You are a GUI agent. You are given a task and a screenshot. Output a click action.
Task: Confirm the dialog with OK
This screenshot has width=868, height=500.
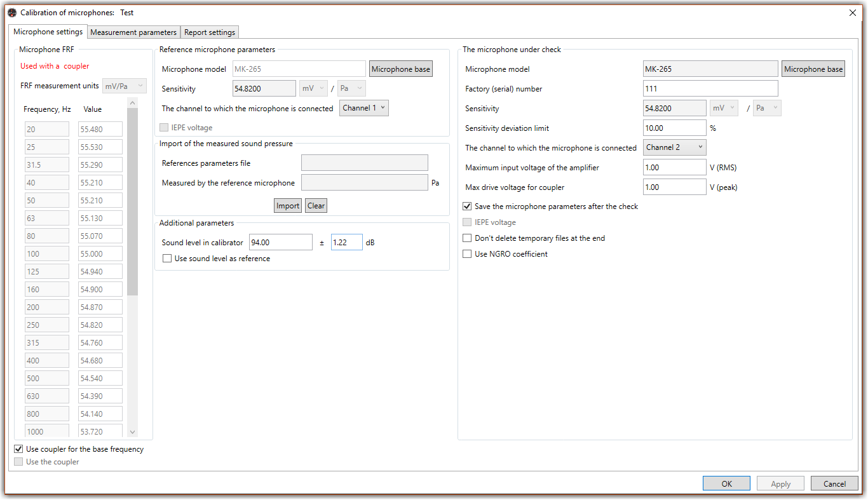pos(726,483)
